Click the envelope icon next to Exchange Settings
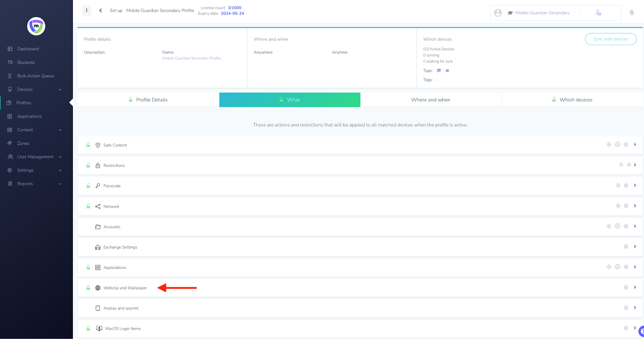Viewport: 644px width, 339px height. [x=98, y=247]
